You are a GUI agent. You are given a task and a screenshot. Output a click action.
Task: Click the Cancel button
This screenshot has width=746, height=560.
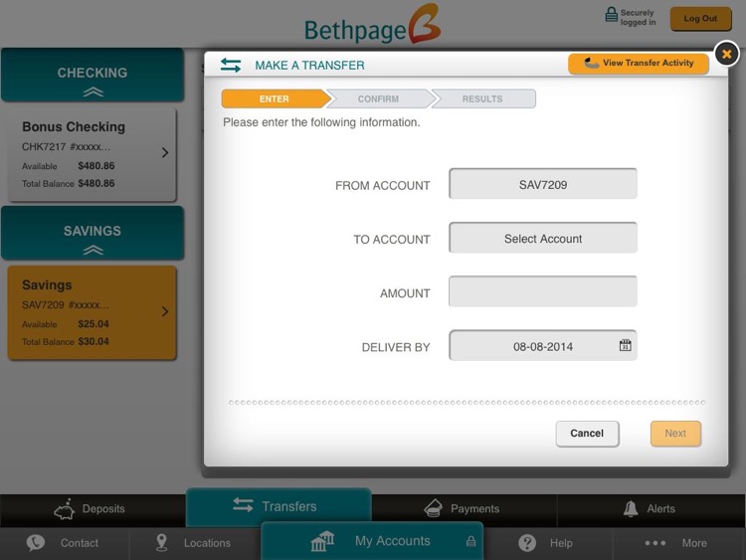pyautogui.click(x=587, y=434)
